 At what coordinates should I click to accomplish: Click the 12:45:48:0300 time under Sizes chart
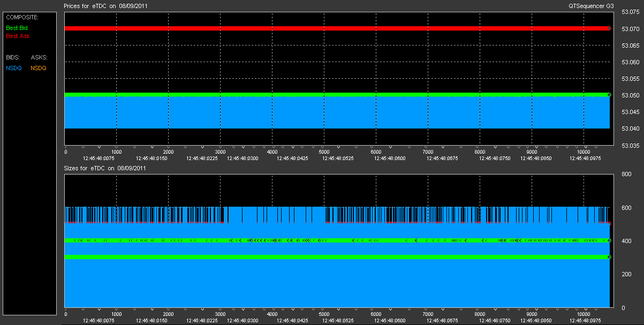click(x=243, y=320)
